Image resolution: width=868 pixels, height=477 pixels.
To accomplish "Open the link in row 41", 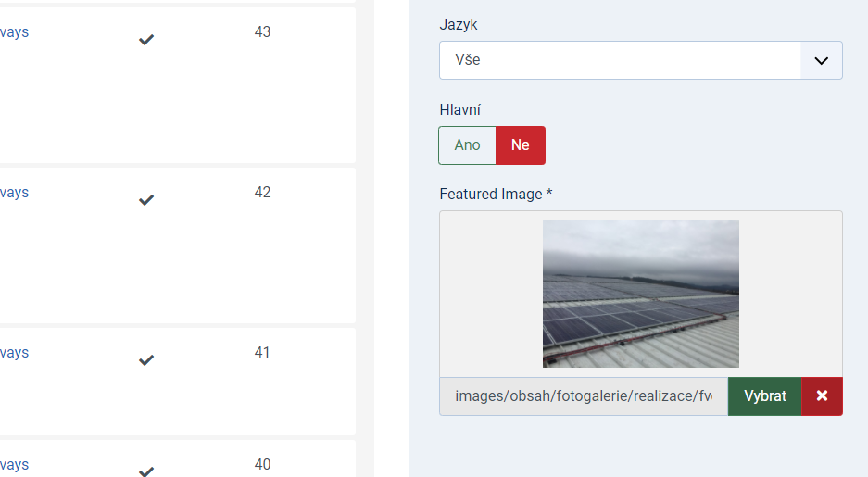I will click(15, 353).
